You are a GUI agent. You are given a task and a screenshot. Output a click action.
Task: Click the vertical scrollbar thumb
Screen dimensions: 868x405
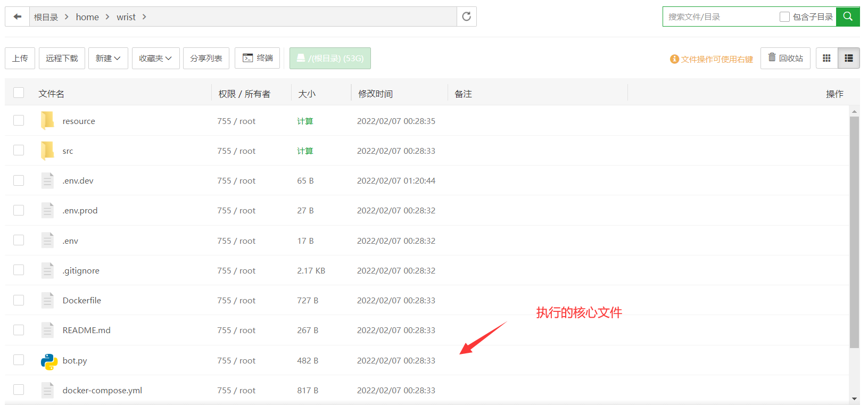tap(854, 232)
